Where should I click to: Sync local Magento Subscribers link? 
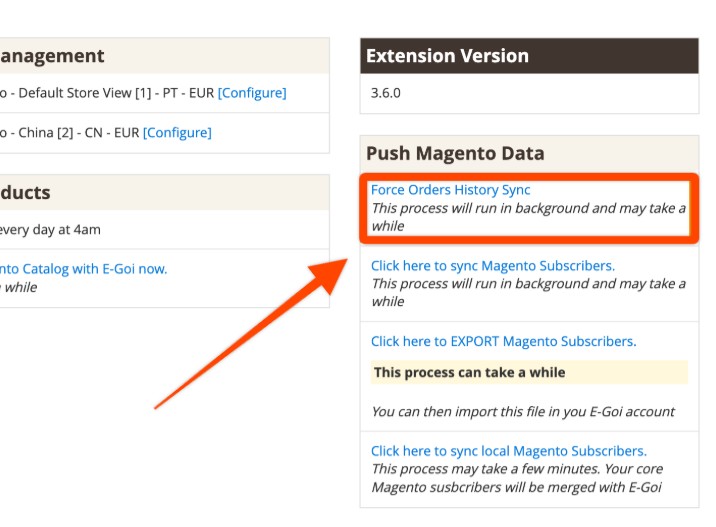pyautogui.click(x=508, y=451)
